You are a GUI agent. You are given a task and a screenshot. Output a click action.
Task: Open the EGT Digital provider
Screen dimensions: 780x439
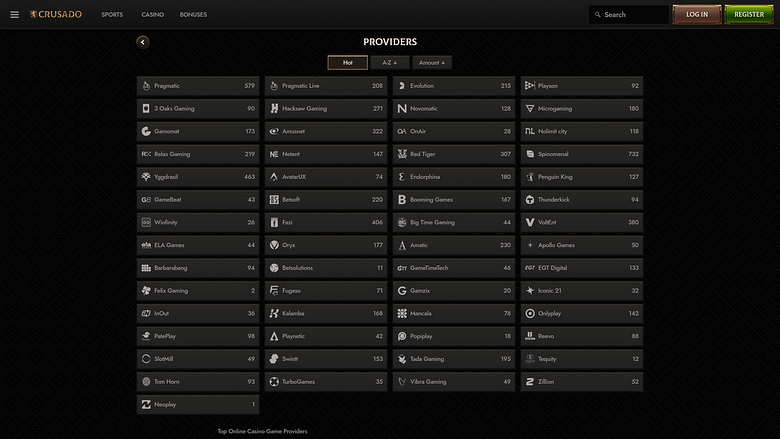[x=582, y=268]
